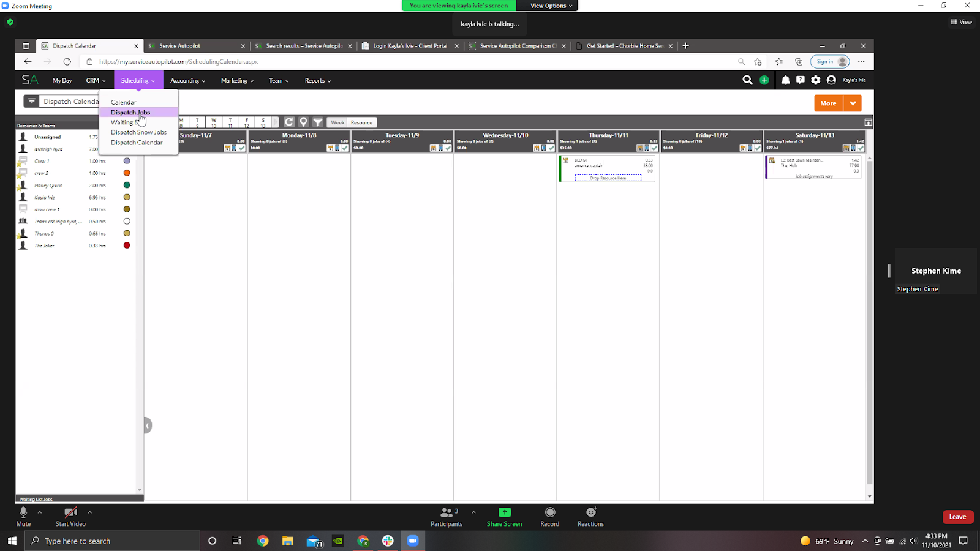Click the panel layout icon at calendar top-right
The image size is (980, 551).
tap(868, 122)
